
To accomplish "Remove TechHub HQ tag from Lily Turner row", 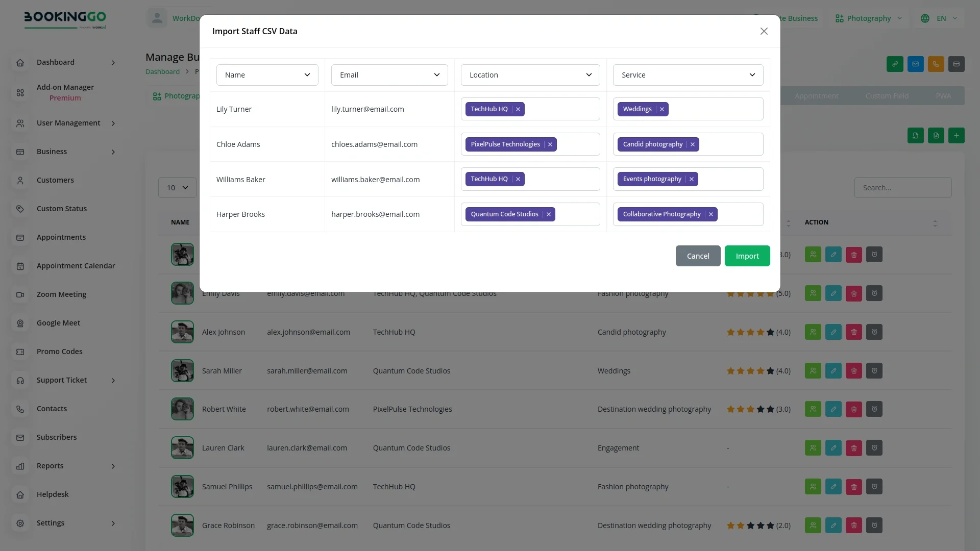I will click(518, 109).
